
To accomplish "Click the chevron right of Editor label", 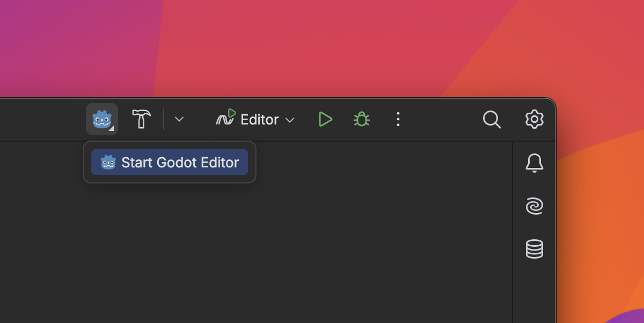I will tap(290, 120).
